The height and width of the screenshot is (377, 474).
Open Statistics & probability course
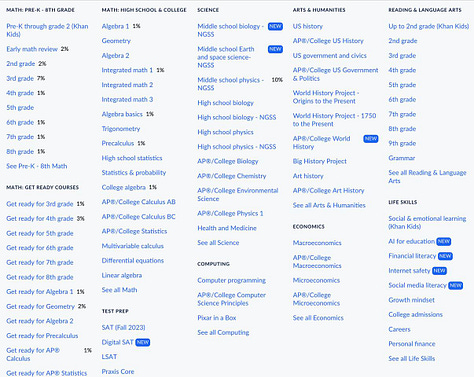[x=134, y=173]
